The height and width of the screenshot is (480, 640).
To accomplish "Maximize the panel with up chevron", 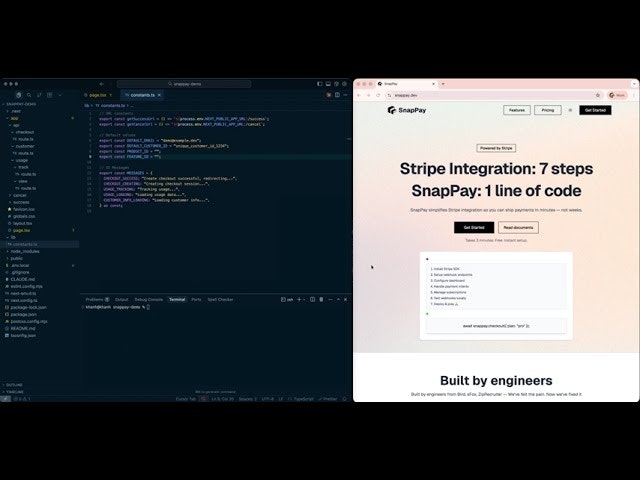I will 338,300.
